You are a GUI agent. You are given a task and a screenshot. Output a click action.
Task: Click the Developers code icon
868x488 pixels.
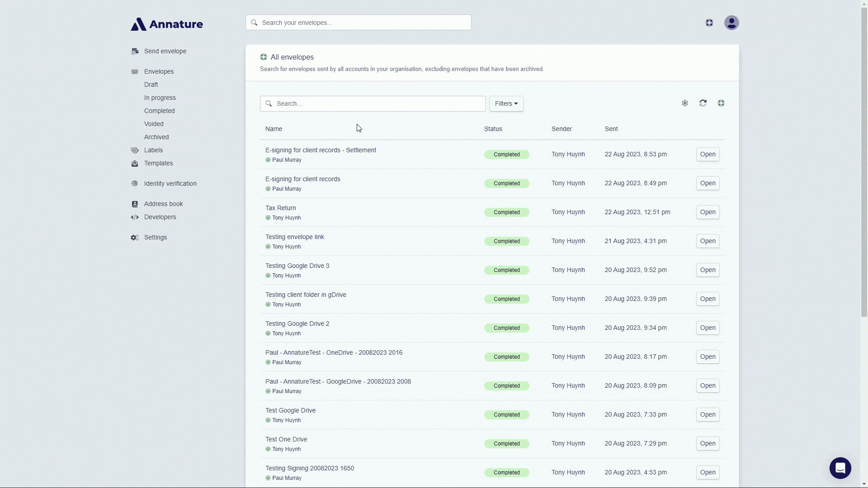(135, 217)
